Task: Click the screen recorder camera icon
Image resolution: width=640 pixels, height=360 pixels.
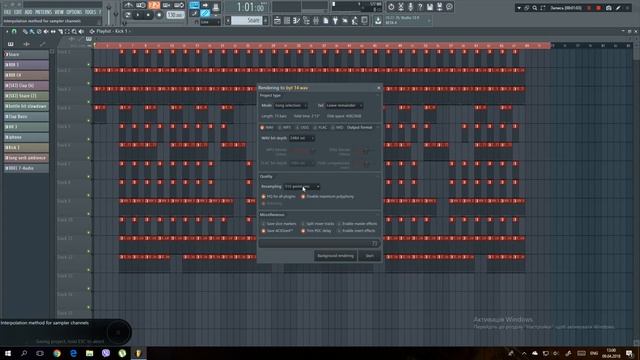Action: click(609, 8)
